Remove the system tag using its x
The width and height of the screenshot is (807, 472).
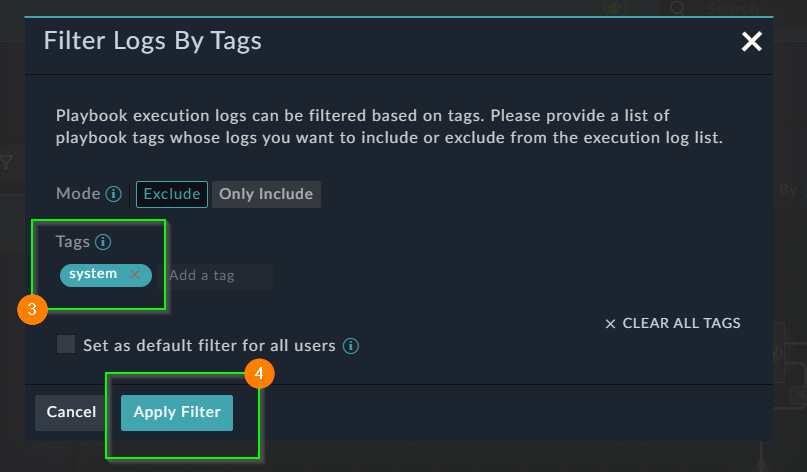(x=135, y=274)
